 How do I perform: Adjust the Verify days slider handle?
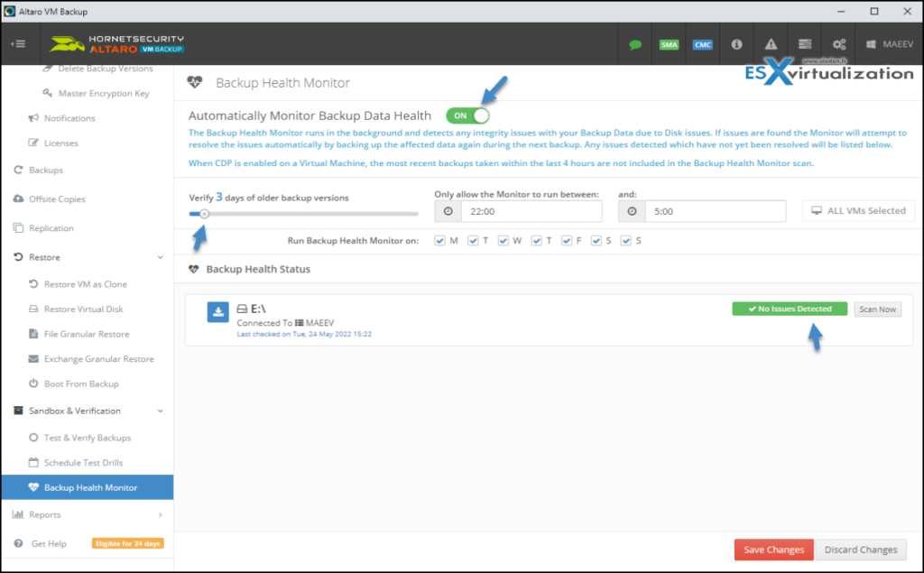(x=204, y=214)
